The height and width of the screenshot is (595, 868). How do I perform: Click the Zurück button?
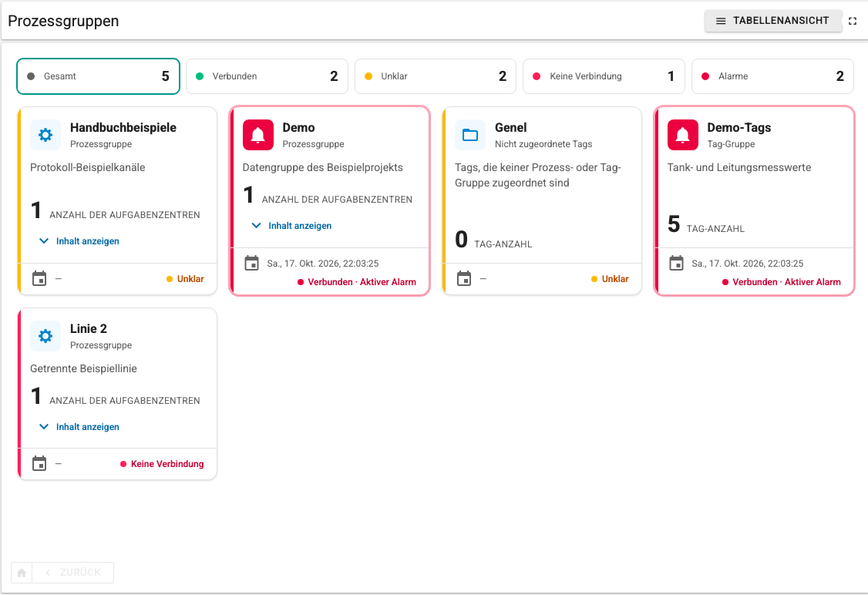[x=73, y=573]
